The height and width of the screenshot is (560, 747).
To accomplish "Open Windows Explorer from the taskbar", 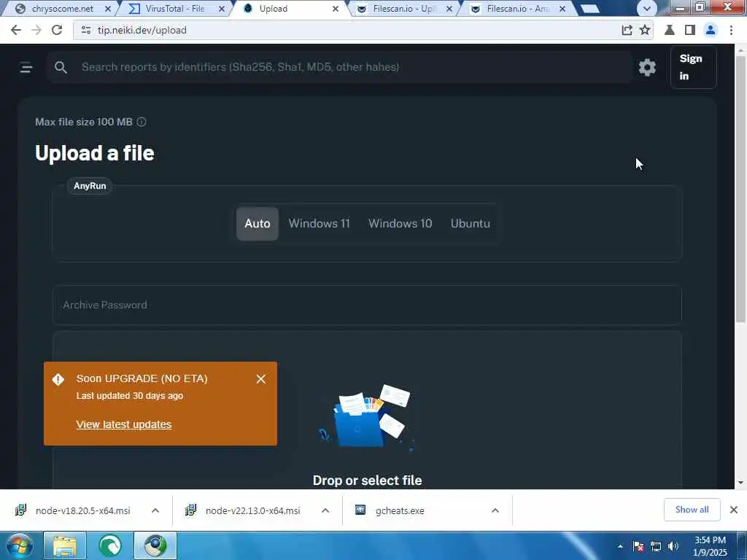I will [65, 545].
